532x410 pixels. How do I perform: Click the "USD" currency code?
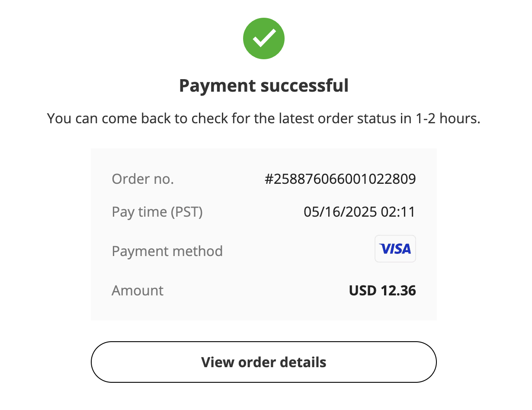point(363,291)
